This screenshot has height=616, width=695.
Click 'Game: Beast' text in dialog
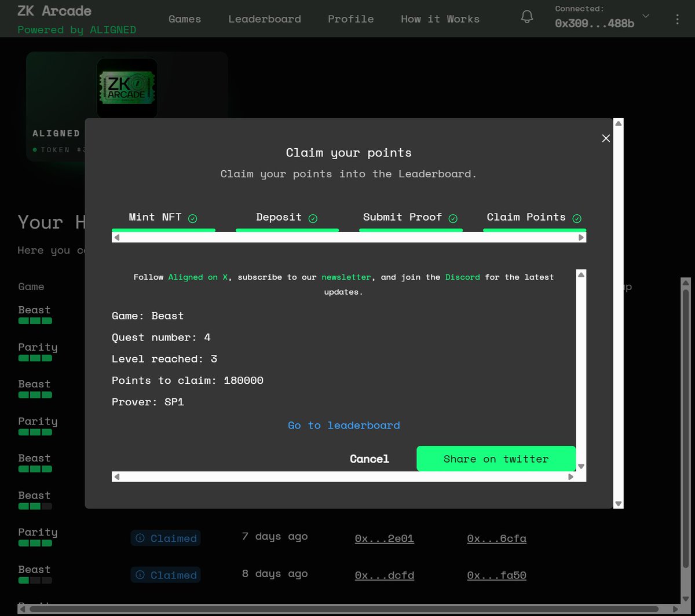coord(148,316)
